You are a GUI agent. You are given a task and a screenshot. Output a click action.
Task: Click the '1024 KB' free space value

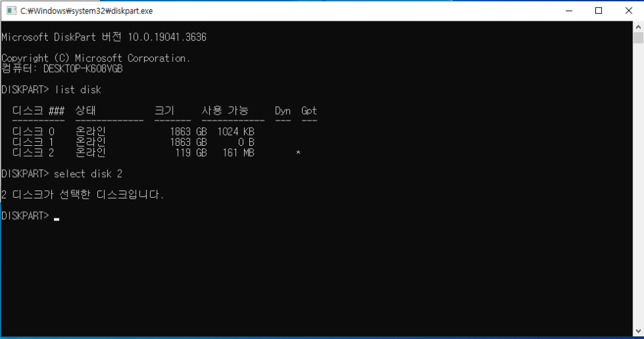[x=236, y=132]
